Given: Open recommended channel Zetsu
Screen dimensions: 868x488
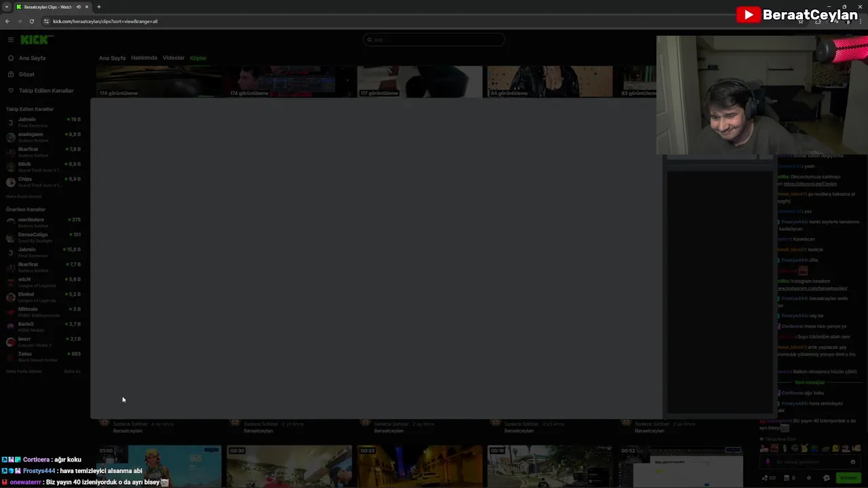Looking at the screenshot, I should [43, 357].
